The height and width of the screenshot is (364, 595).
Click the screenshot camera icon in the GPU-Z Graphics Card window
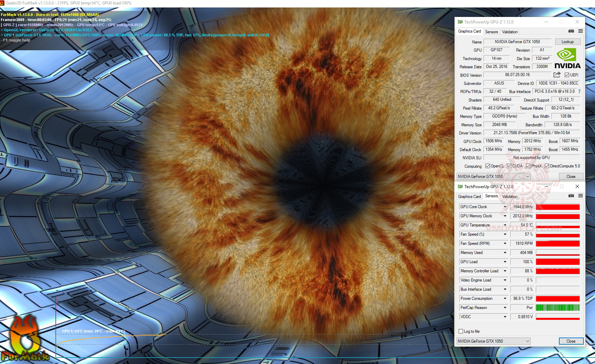[571, 31]
